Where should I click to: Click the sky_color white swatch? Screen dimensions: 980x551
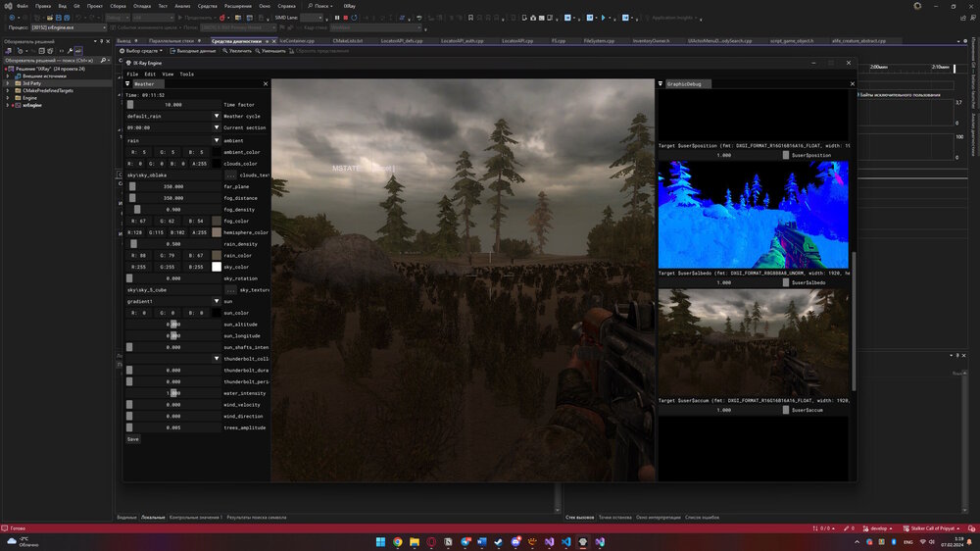(217, 267)
